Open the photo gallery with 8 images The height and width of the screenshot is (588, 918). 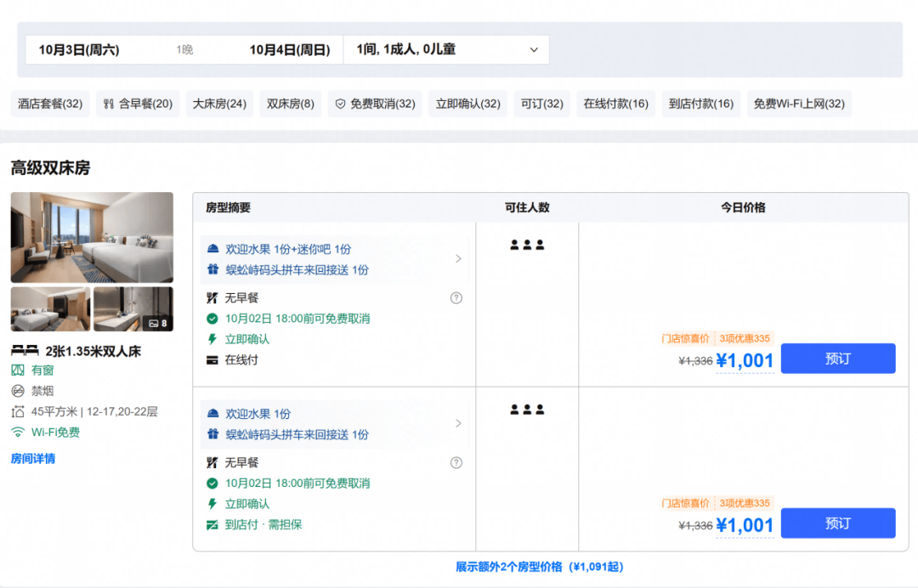[x=133, y=309]
